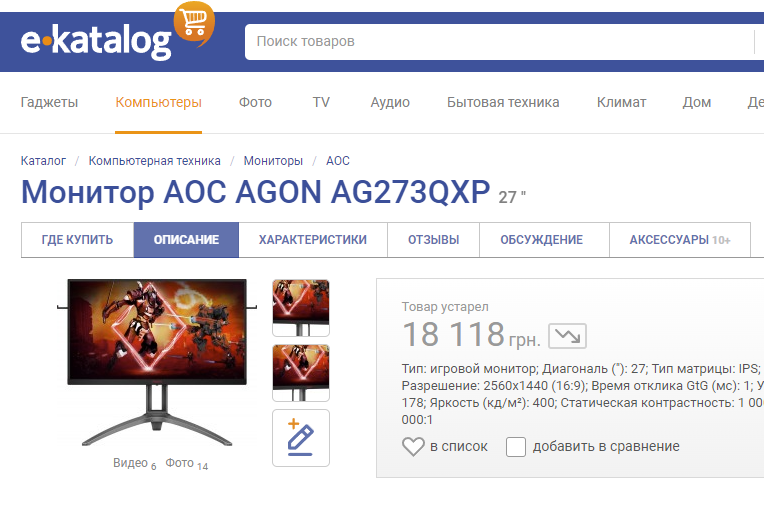This screenshot has width=764, height=510.
Task: Switch to the ХАРАКТЕРИСТИКИ tab
Action: (313, 240)
